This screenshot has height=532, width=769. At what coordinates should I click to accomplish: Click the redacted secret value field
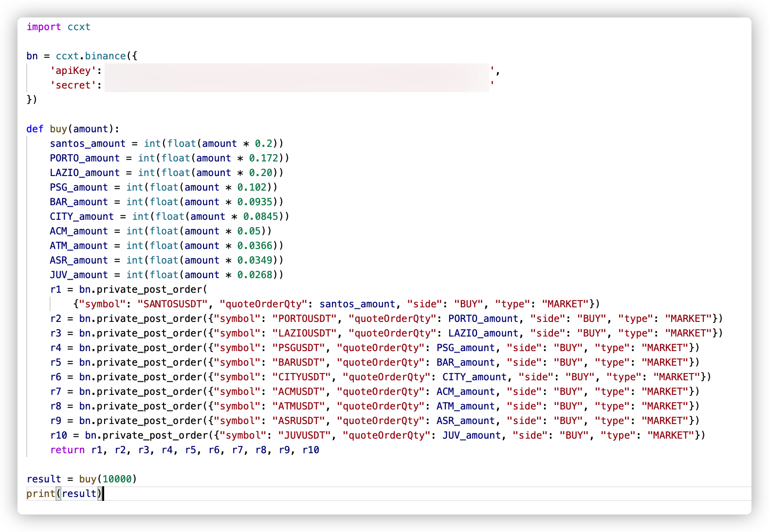tap(297, 85)
